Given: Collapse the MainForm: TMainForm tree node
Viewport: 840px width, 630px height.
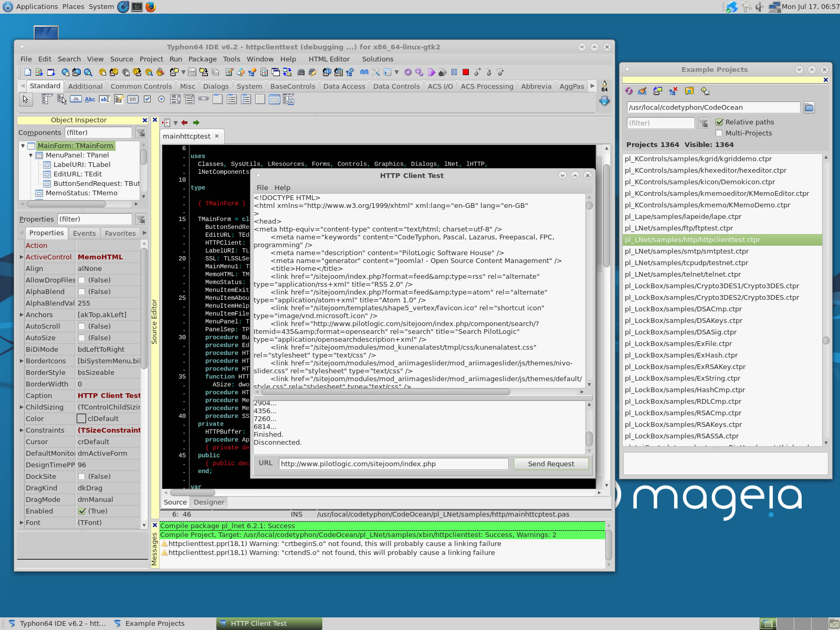Looking at the screenshot, I should point(23,146).
